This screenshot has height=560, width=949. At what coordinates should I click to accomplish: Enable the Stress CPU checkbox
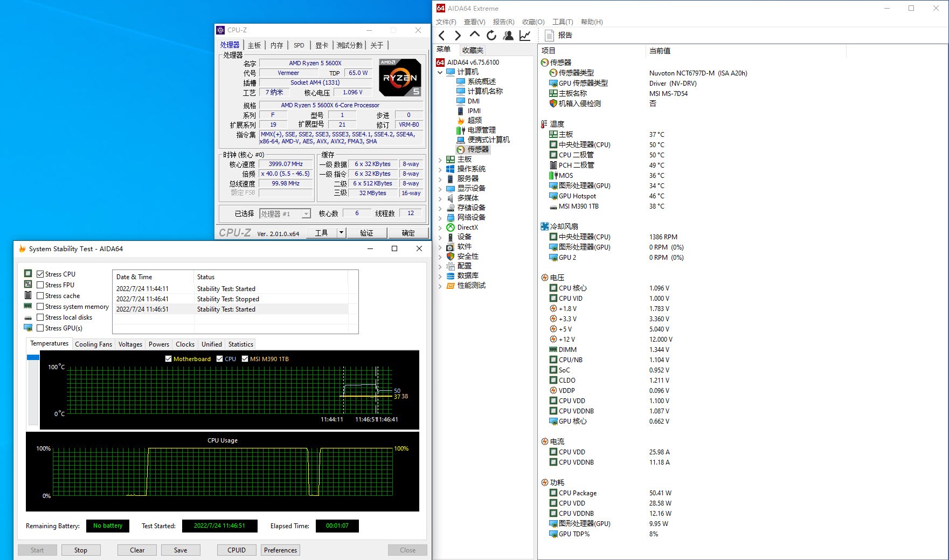coord(40,274)
